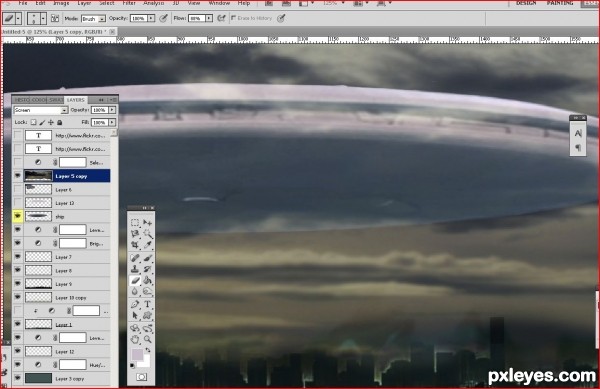
Task: Select the Pen tool
Action: click(x=135, y=305)
